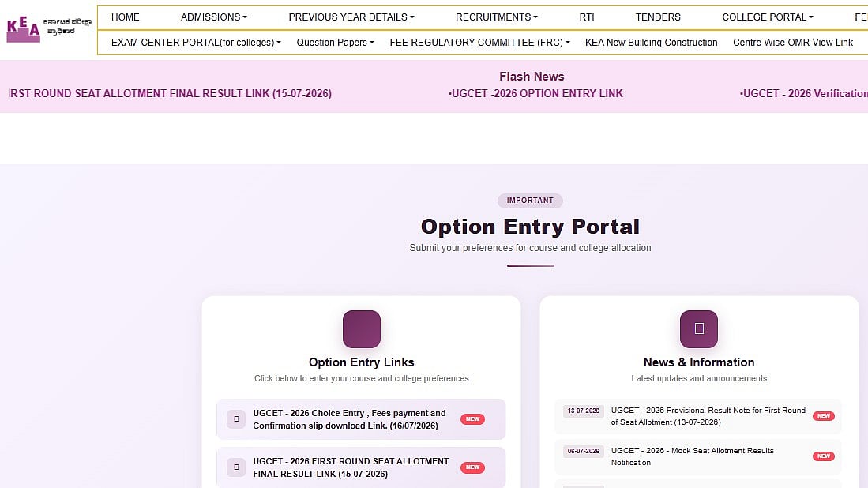Click the Flash News heading
Image resolution: width=868 pixels, height=488 pixels.
coord(532,77)
